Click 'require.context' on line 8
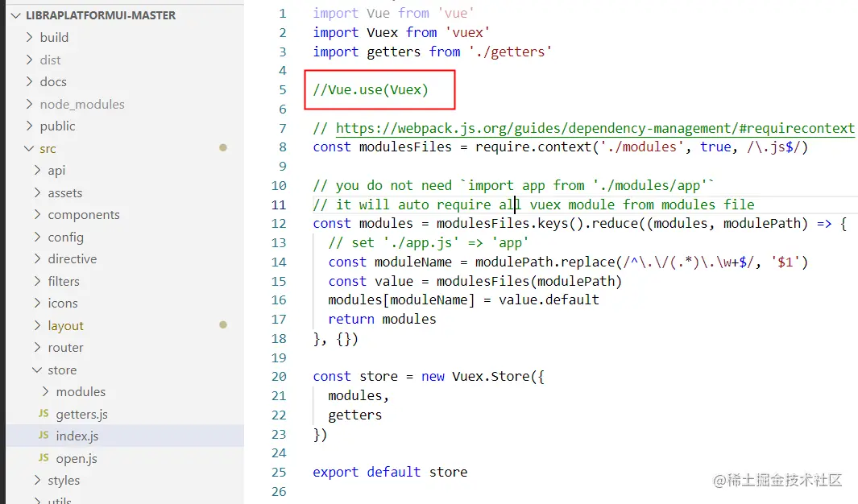This screenshot has height=504, width=858. coord(533,147)
